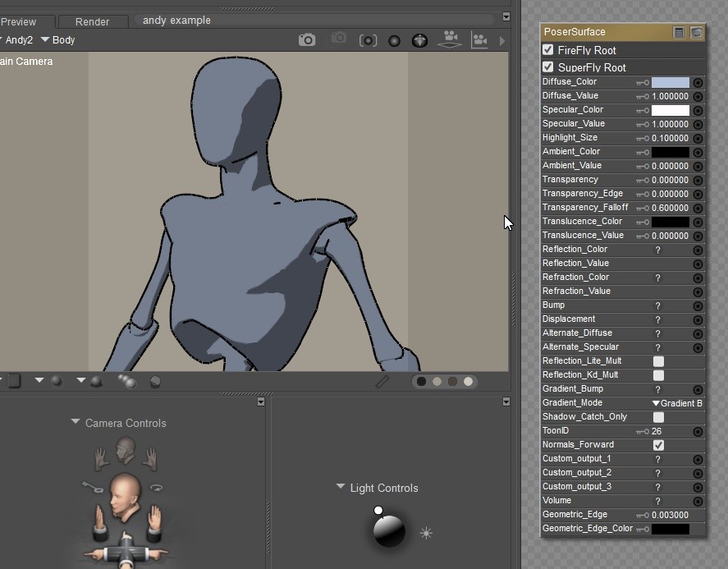Click the Geometric_Edge value field

[670, 515]
